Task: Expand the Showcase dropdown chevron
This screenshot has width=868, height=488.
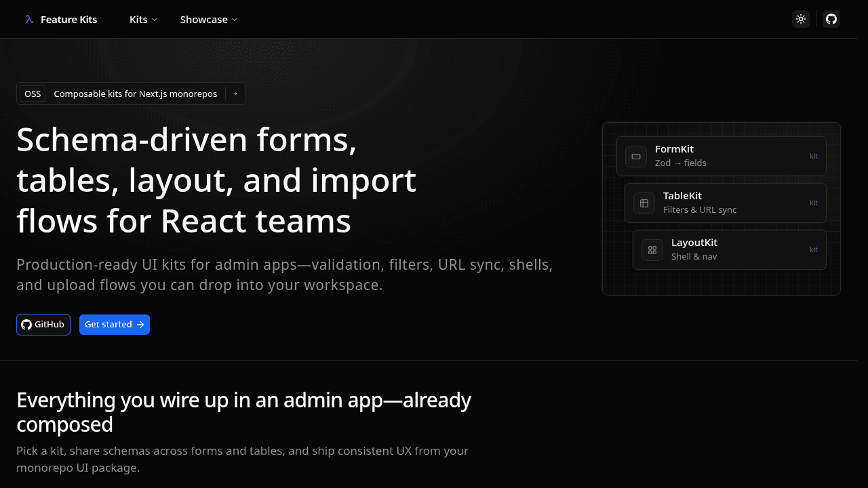Action: (235, 20)
